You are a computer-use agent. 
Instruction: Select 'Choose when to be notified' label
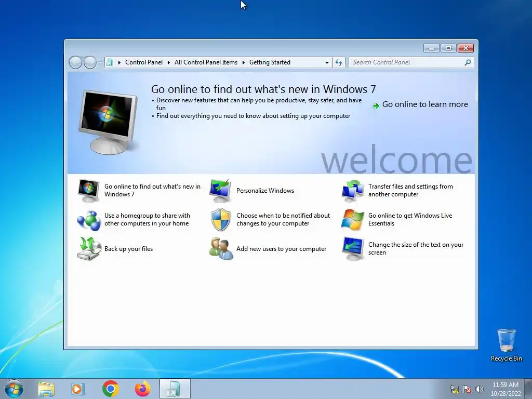[x=283, y=220]
